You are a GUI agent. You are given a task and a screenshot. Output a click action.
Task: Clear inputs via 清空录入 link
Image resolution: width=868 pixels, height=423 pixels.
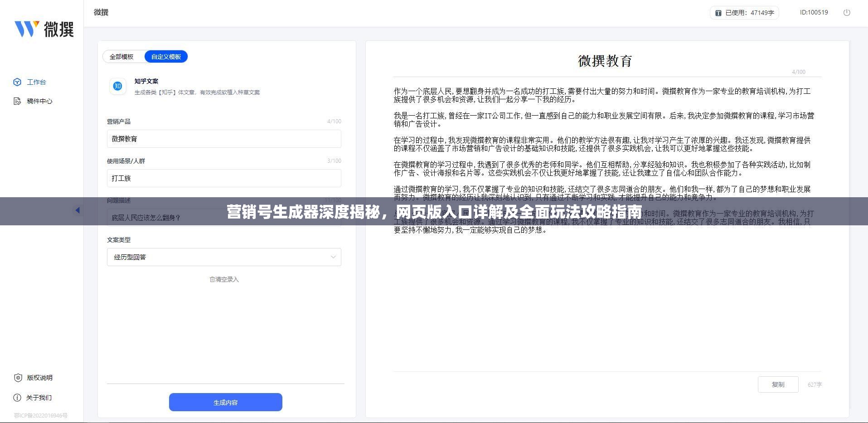(x=223, y=279)
